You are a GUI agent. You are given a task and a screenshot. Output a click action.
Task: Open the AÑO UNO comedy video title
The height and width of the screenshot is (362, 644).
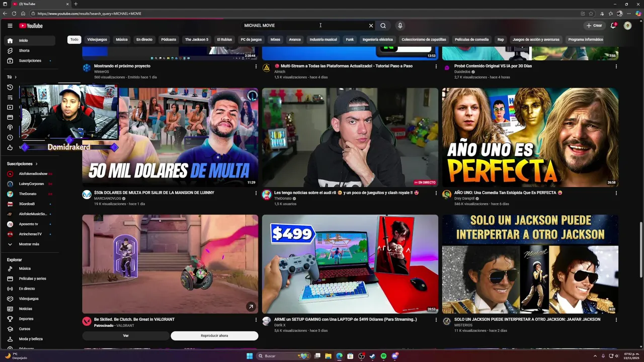508,193
